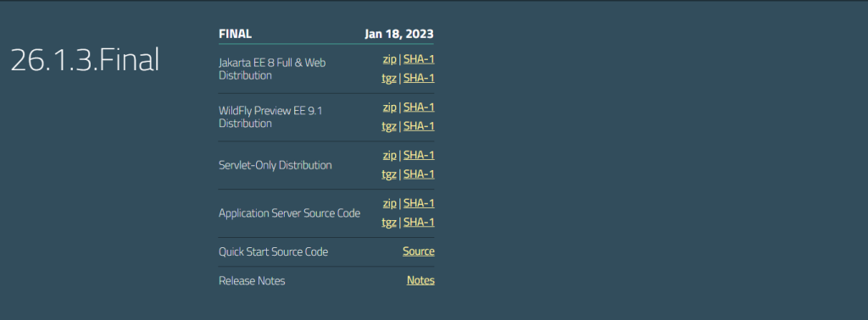Click the Jakarta EE 8 Full & Web Distribution label
The image size is (868, 320).
[272, 69]
